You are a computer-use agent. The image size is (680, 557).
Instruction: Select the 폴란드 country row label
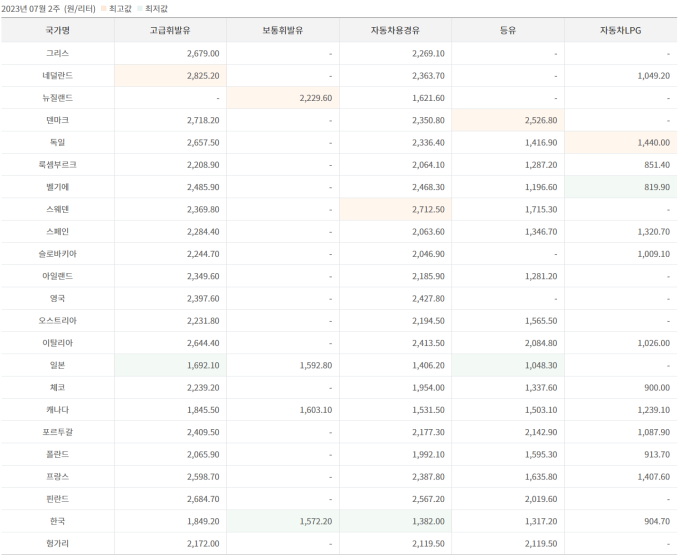pyautogui.click(x=57, y=454)
